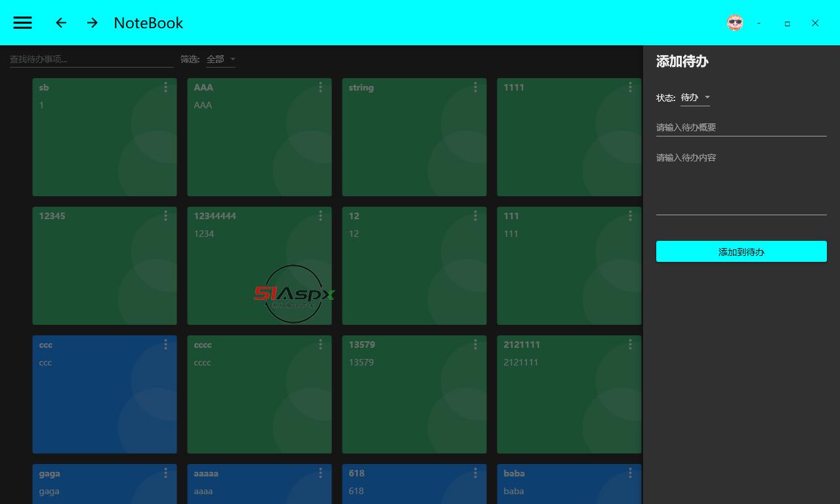The width and height of the screenshot is (840, 504).
Task: Open options menu on '12344444' card
Action: click(x=320, y=216)
